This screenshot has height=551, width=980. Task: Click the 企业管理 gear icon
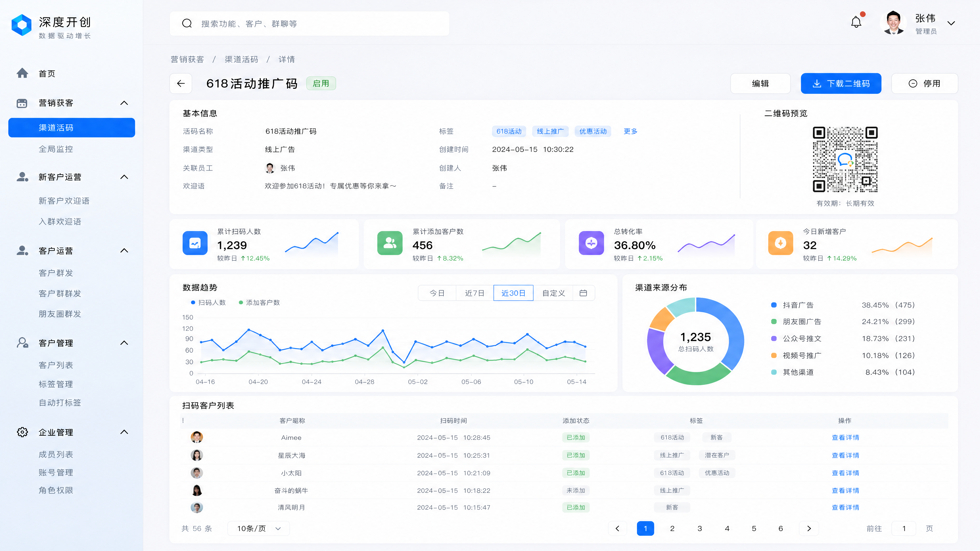(22, 432)
